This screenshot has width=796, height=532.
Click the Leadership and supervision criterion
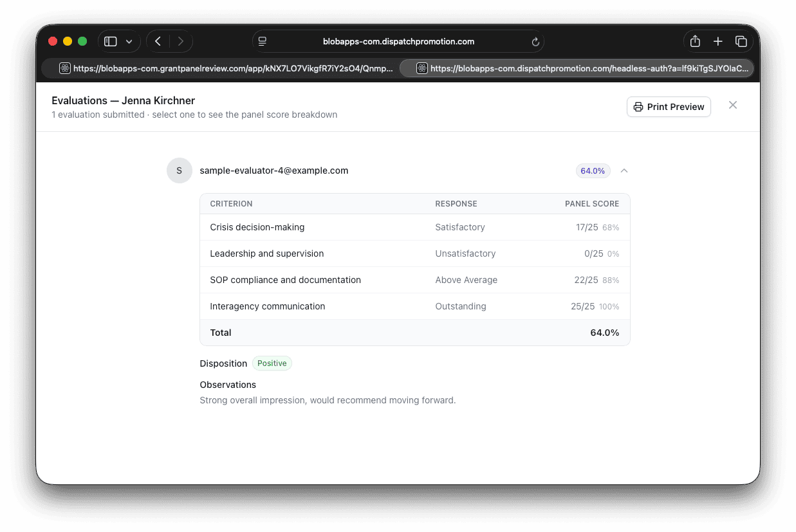267,253
